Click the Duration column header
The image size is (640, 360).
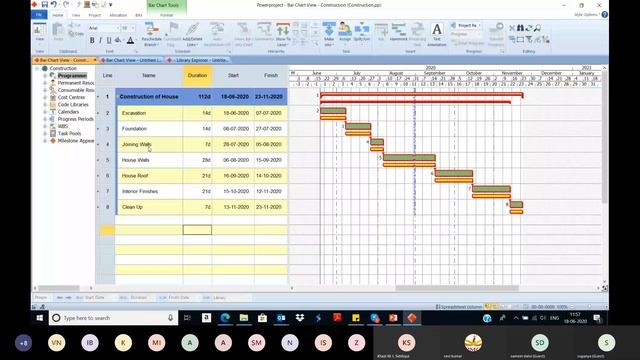pyautogui.click(x=197, y=76)
